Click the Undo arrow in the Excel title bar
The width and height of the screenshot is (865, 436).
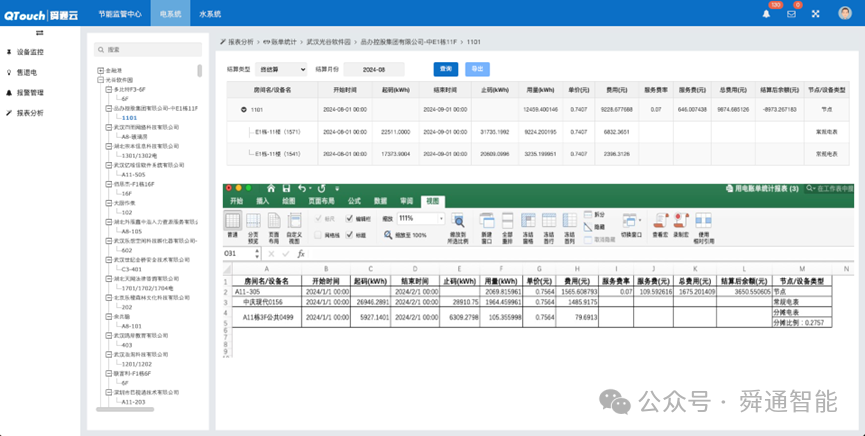302,189
